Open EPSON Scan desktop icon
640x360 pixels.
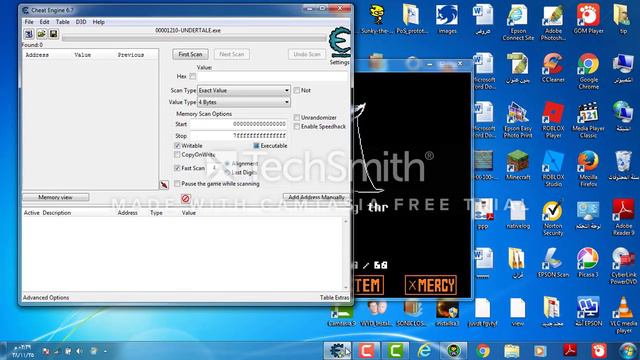tap(553, 263)
